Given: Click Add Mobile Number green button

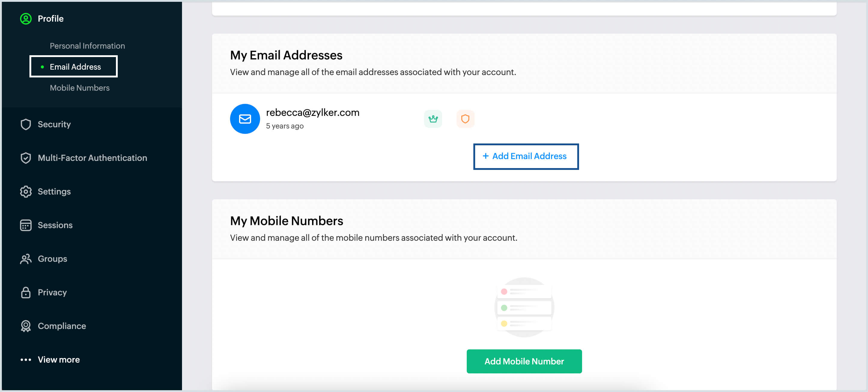Looking at the screenshot, I should 524,361.
